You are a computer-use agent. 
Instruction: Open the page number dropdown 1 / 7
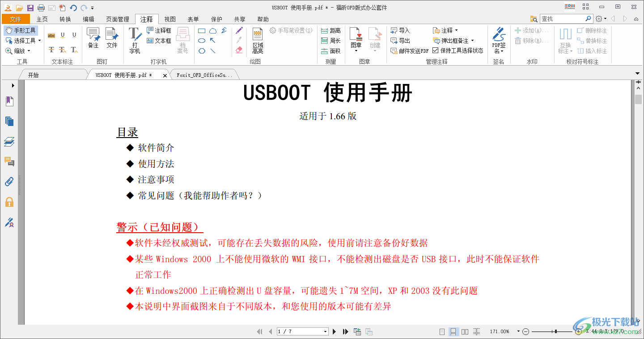(x=326, y=331)
